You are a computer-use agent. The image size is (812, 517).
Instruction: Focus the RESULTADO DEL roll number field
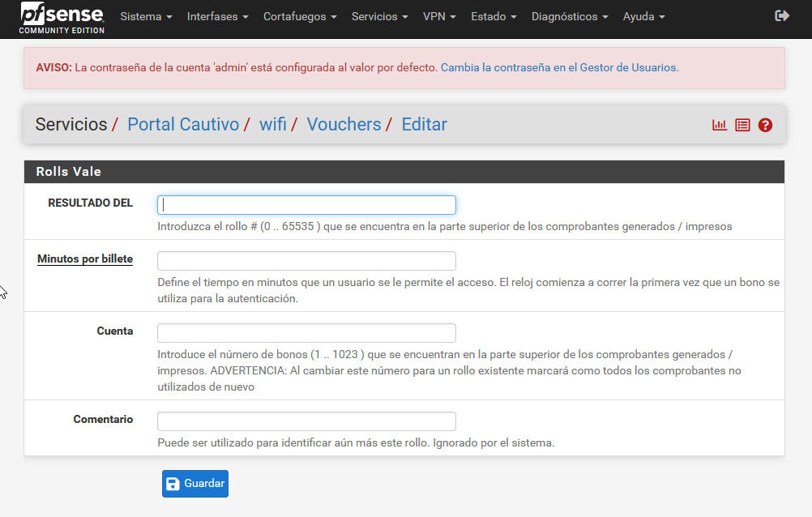(306, 205)
